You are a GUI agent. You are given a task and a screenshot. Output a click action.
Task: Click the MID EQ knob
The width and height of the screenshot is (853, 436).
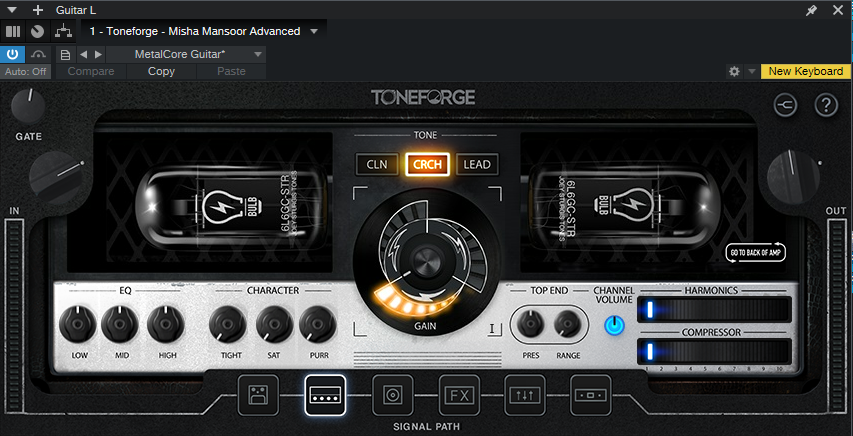(120, 324)
